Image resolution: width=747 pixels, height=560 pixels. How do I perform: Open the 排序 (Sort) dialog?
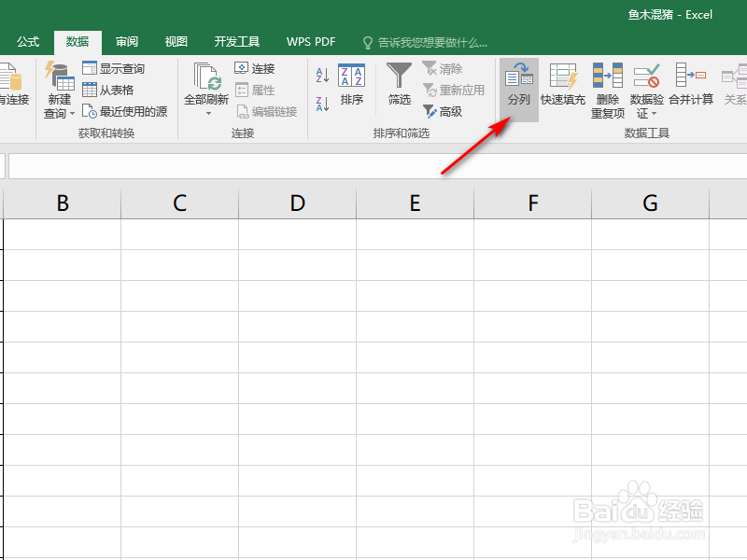(x=352, y=84)
